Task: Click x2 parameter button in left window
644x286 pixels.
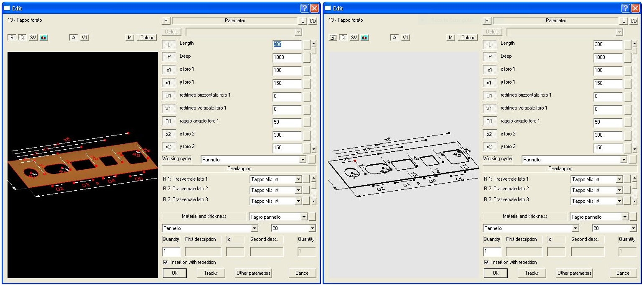Action: pyautogui.click(x=169, y=135)
